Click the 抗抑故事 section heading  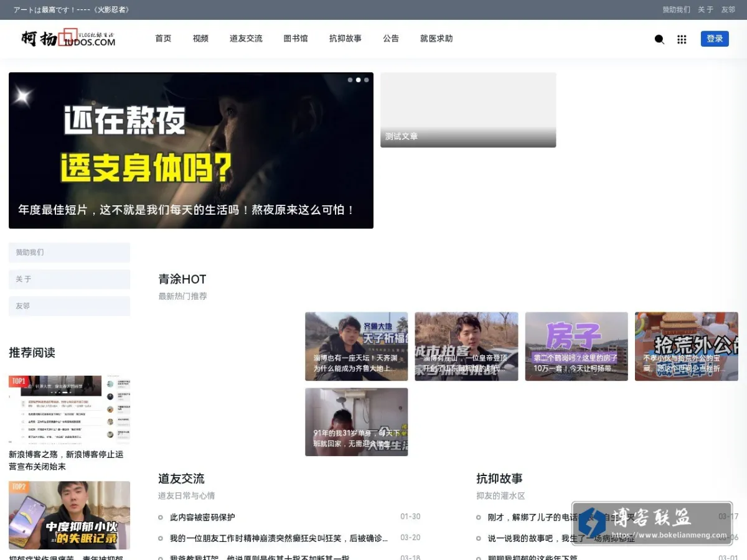coord(499,478)
